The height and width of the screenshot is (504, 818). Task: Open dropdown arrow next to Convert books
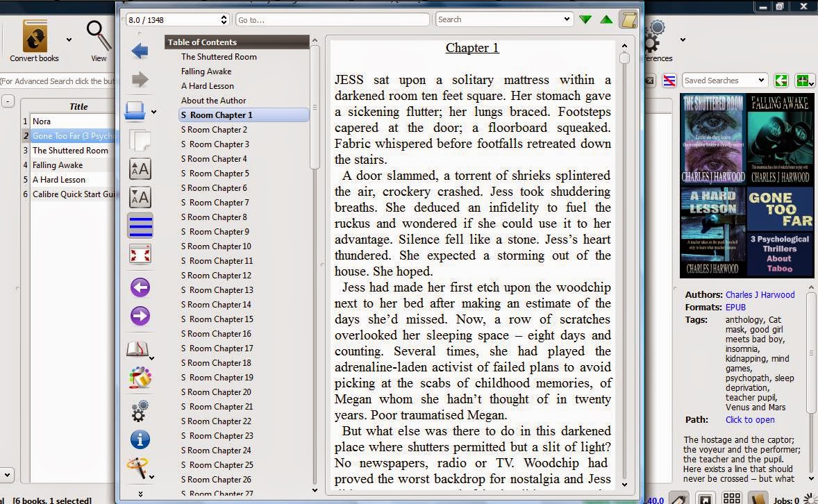tap(69, 40)
